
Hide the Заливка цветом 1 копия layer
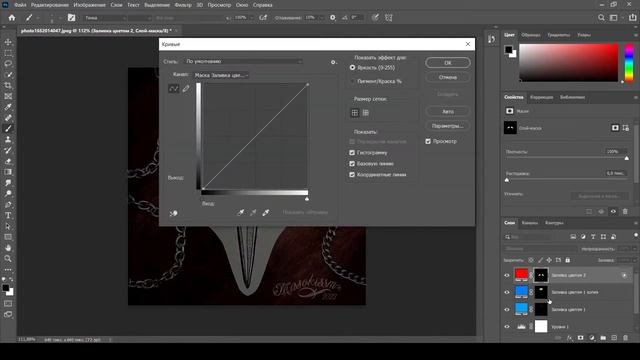tap(507, 292)
